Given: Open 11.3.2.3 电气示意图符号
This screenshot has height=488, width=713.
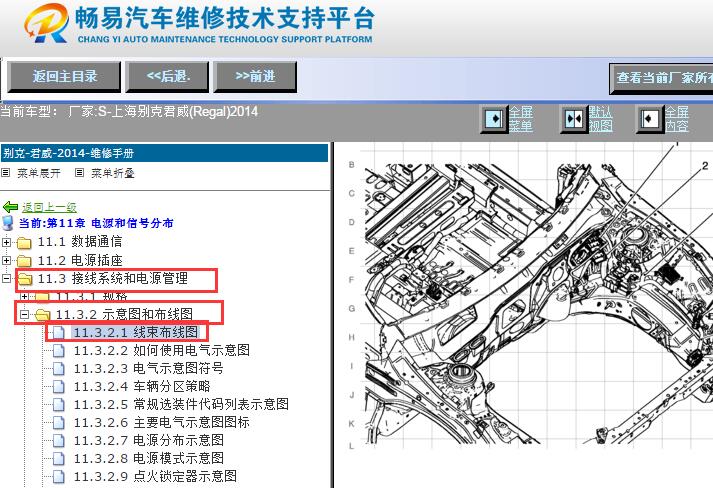Looking at the screenshot, I should tap(148, 368).
